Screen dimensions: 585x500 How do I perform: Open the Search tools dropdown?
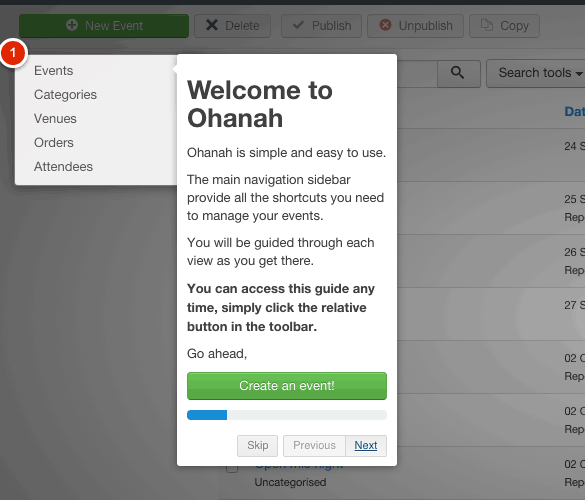click(x=537, y=74)
